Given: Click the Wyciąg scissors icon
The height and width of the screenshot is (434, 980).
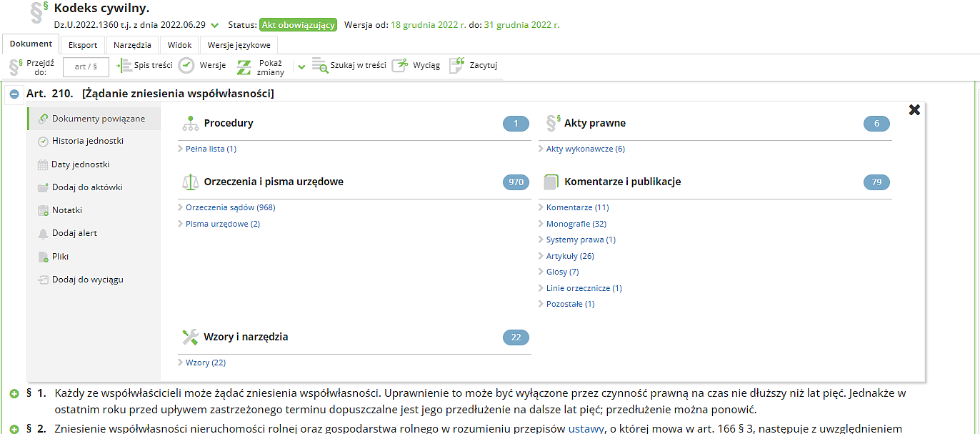Looking at the screenshot, I should click(x=402, y=66).
